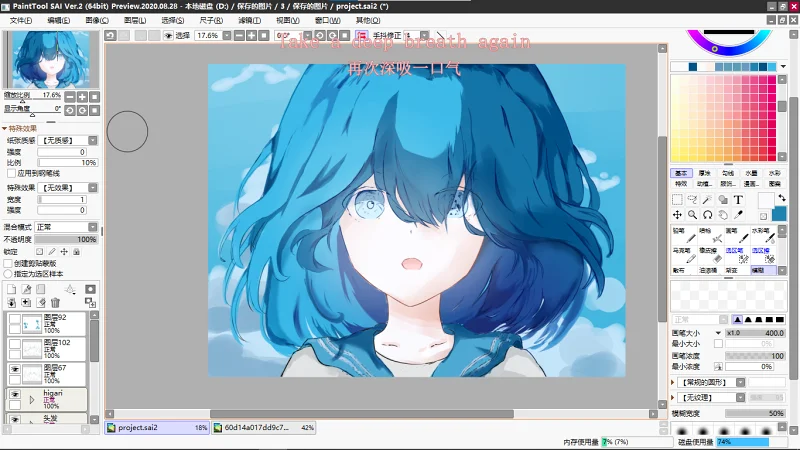Click the zoom out minus in the top toolbar
Screen dimensions: 800x450
tap(239, 35)
